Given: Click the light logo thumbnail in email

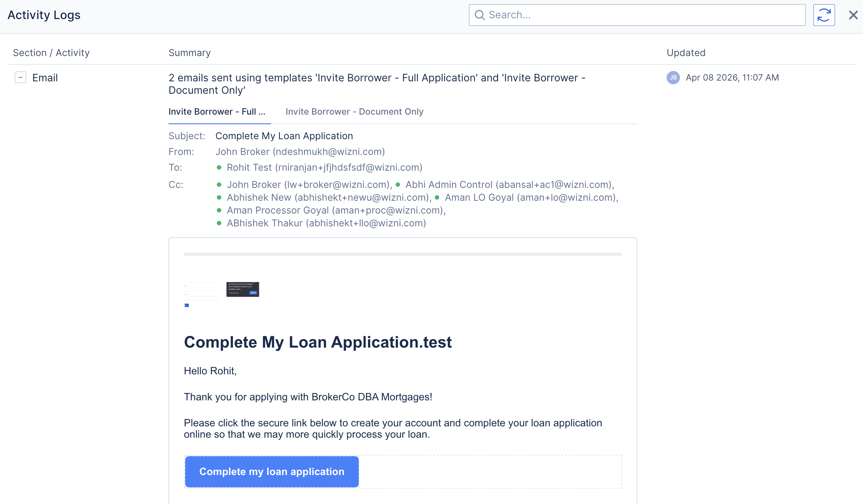Looking at the screenshot, I should point(201,292).
